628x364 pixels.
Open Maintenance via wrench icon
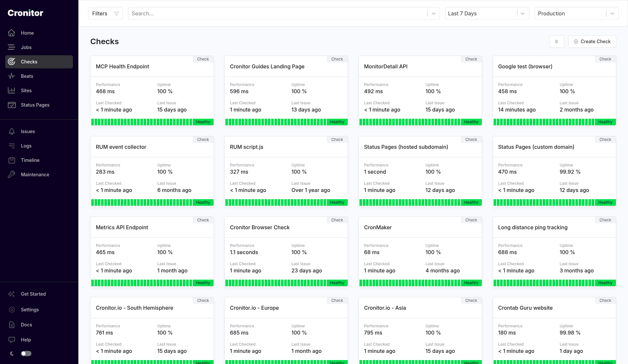click(11, 175)
